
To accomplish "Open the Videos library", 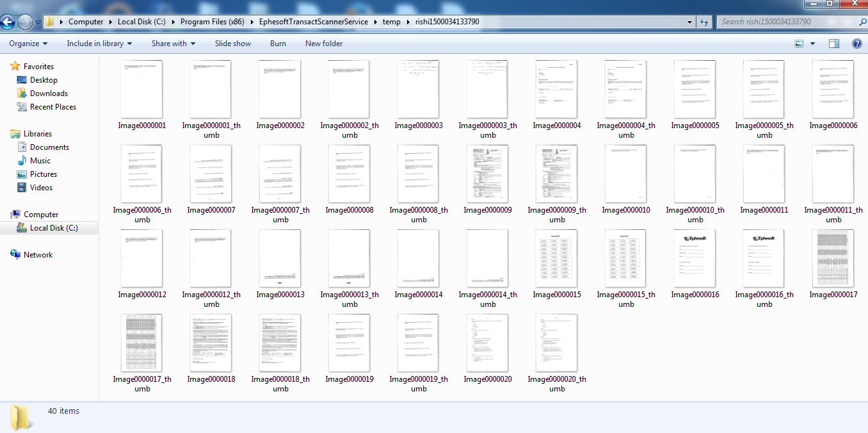I will [x=42, y=188].
